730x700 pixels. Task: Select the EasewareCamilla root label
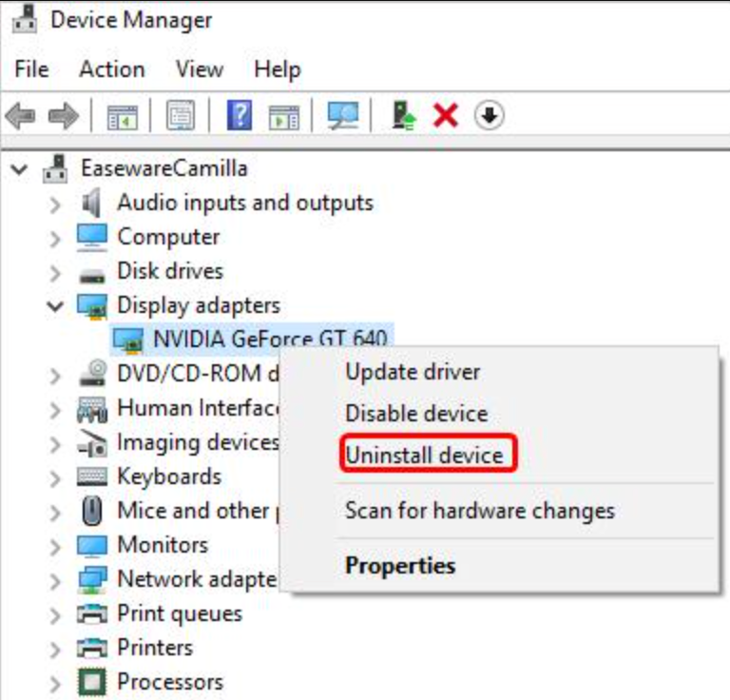click(x=164, y=168)
